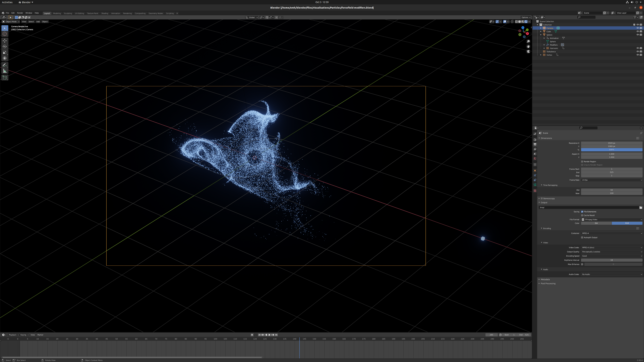Open the Video Codec dropdown
The width and height of the screenshot is (644, 362).
coord(611,248)
